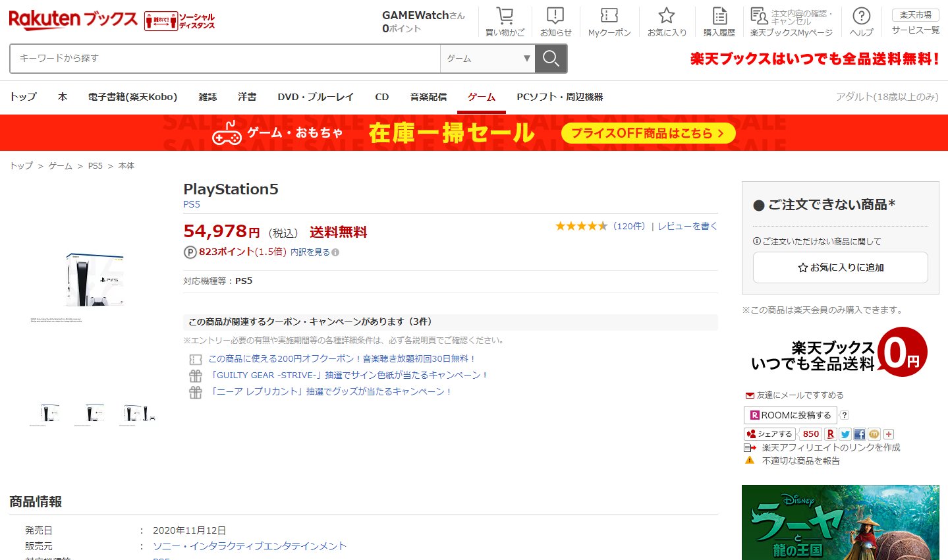This screenshot has width=948, height=560.
Task: Open the ヘルプ question mark icon
Action: tap(861, 16)
